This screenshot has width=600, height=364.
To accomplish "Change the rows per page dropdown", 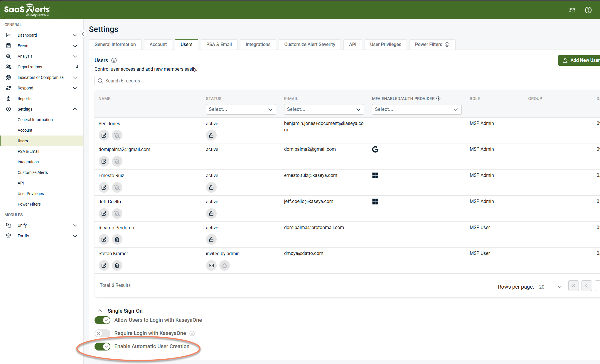I will point(550,287).
